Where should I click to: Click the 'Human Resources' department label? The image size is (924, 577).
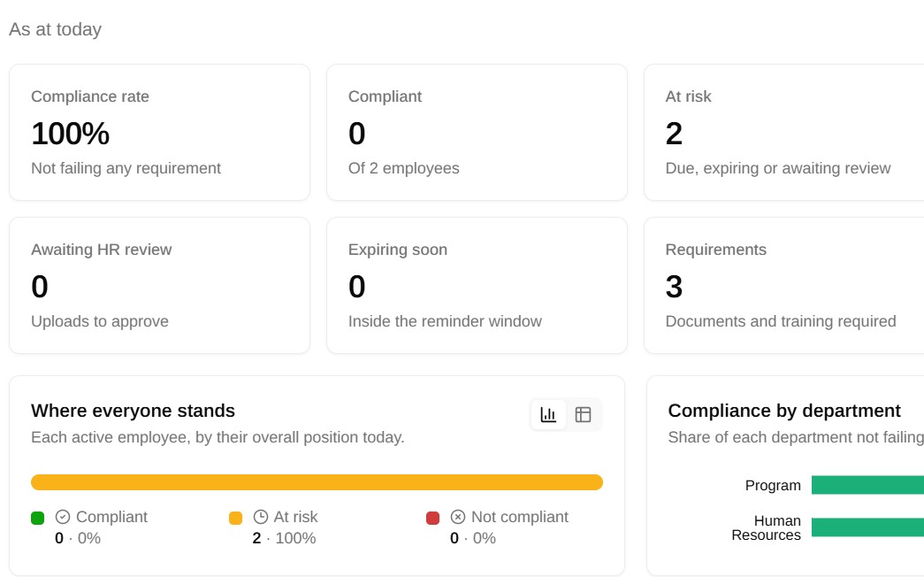click(766, 528)
